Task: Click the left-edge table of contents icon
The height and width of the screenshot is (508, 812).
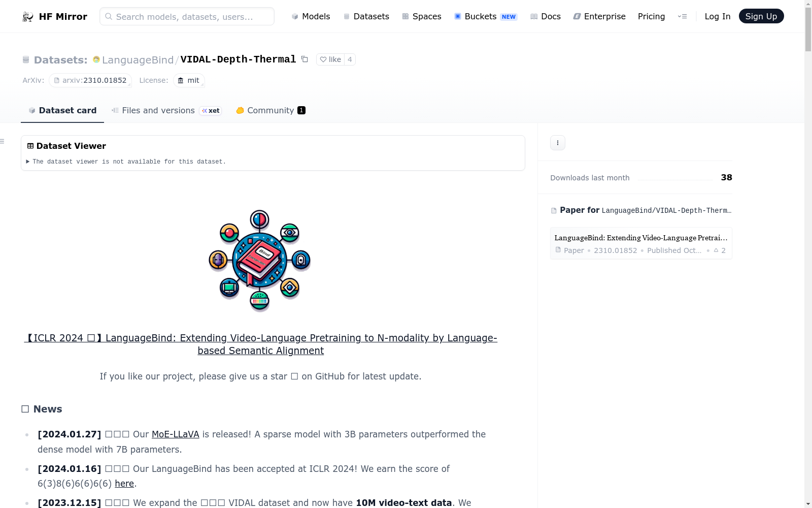Action: (2, 141)
